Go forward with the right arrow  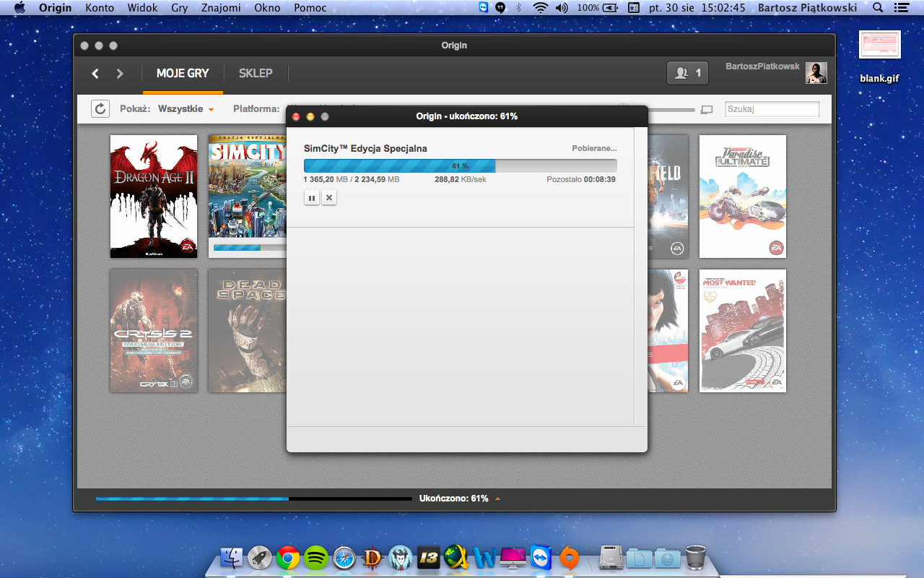click(x=120, y=73)
